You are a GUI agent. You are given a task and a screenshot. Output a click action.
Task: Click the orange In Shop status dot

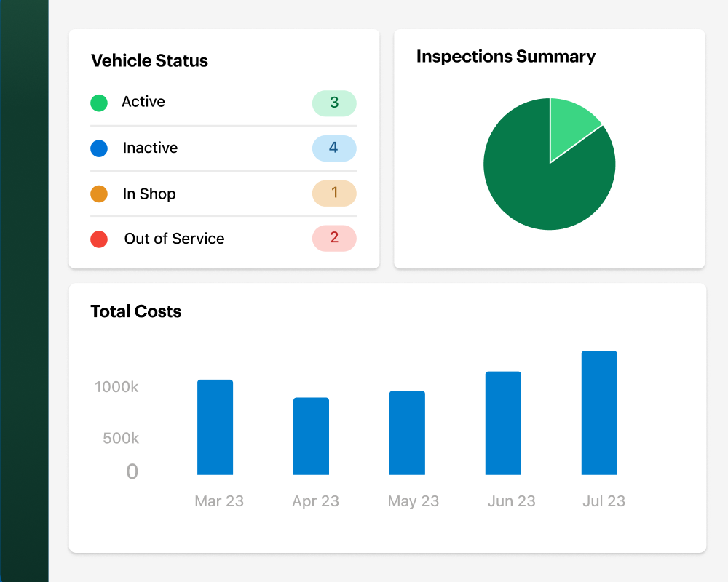(x=99, y=194)
